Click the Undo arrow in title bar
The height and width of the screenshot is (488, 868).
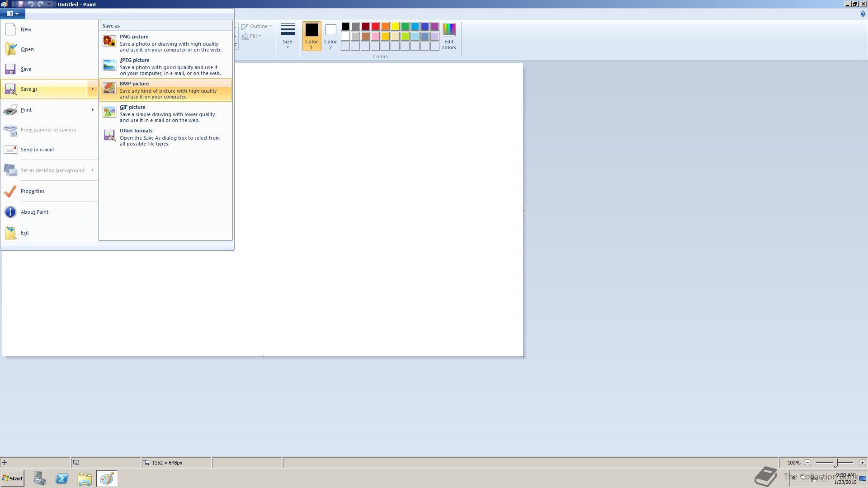point(30,4)
